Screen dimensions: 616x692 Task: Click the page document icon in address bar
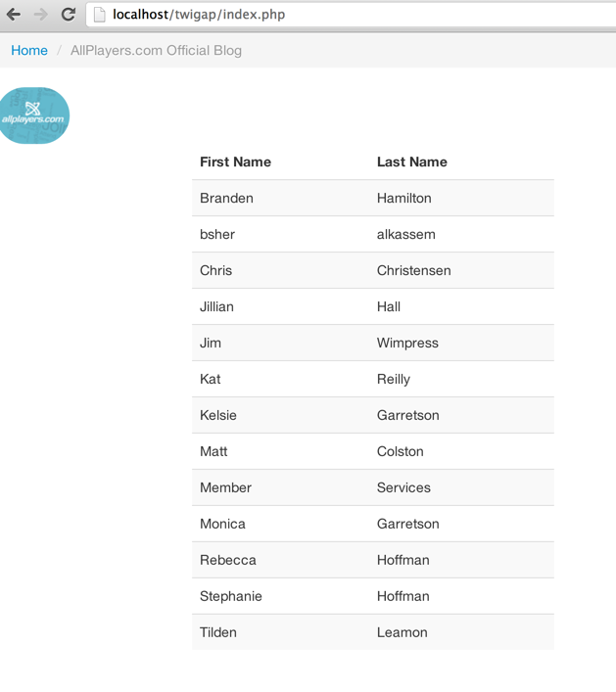point(99,15)
